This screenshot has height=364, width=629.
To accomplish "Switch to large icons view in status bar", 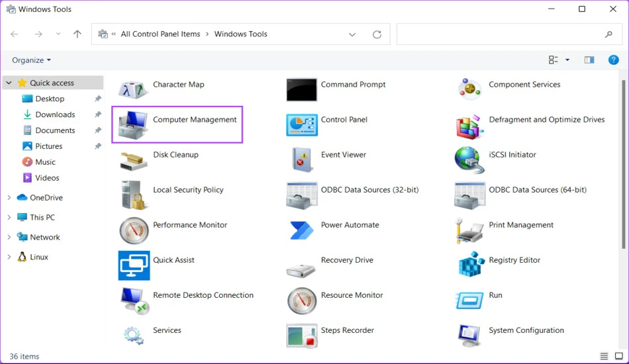I will [619, 356].
